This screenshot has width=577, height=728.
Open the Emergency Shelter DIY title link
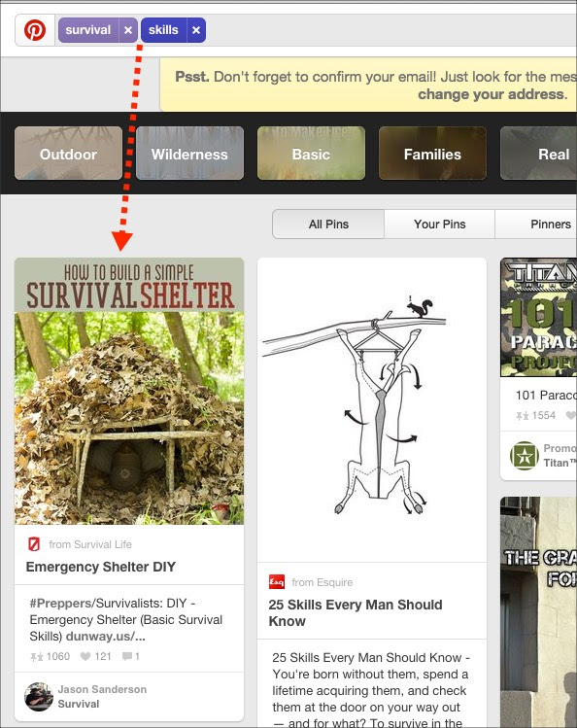pyautogui.click(x=101, y=567)
